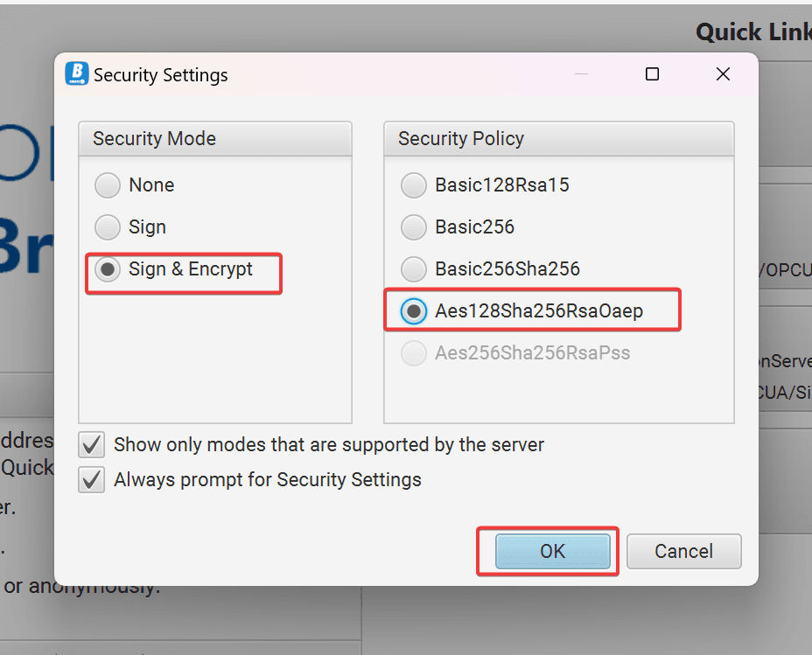
Task: Click the disabled Aes256Sha256RsaPss option
Action: point(413,352)
